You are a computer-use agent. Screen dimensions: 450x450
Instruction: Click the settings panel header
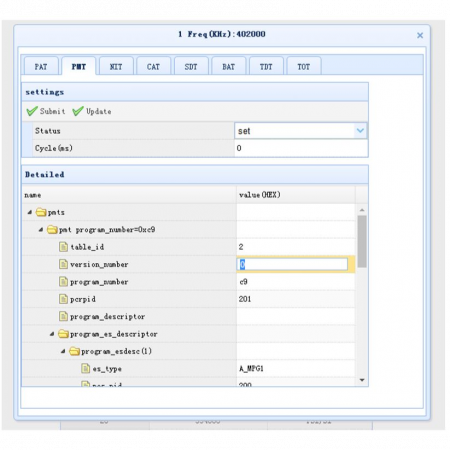click(195, 92)
